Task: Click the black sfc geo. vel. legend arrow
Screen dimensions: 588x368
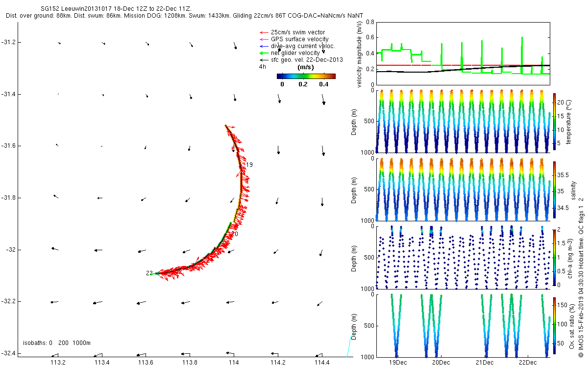Action: [264, 60]
